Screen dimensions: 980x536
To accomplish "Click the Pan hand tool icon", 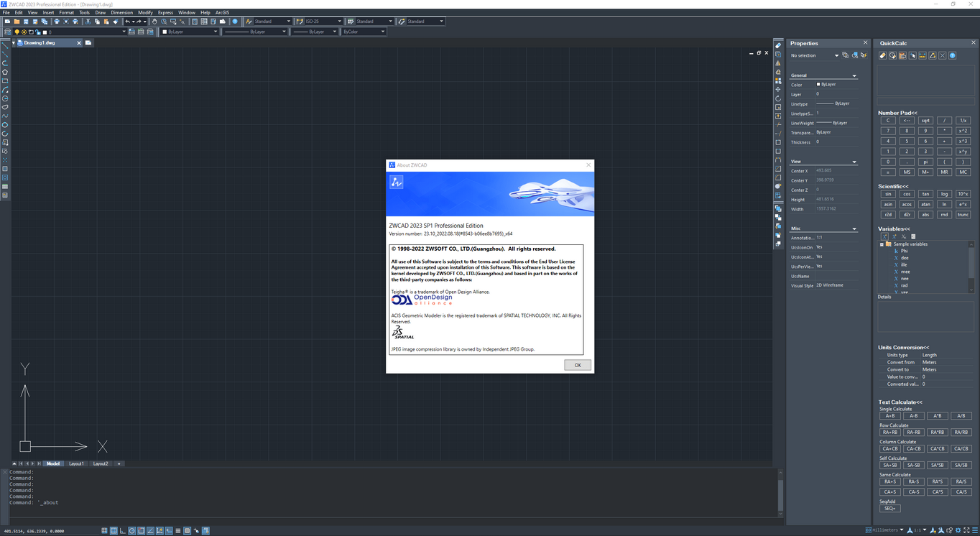I will pos(154,22).
